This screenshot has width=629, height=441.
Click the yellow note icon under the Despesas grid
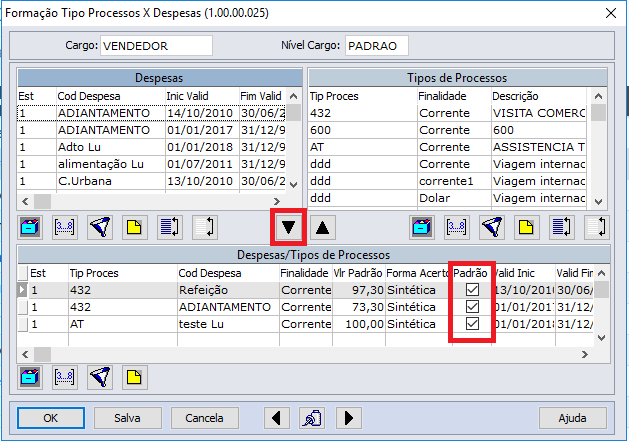point(134,228)
